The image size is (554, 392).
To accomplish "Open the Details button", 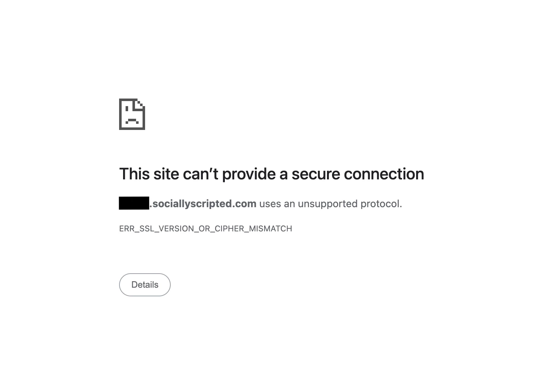I will pyautogui.click(x=145, y=285).
